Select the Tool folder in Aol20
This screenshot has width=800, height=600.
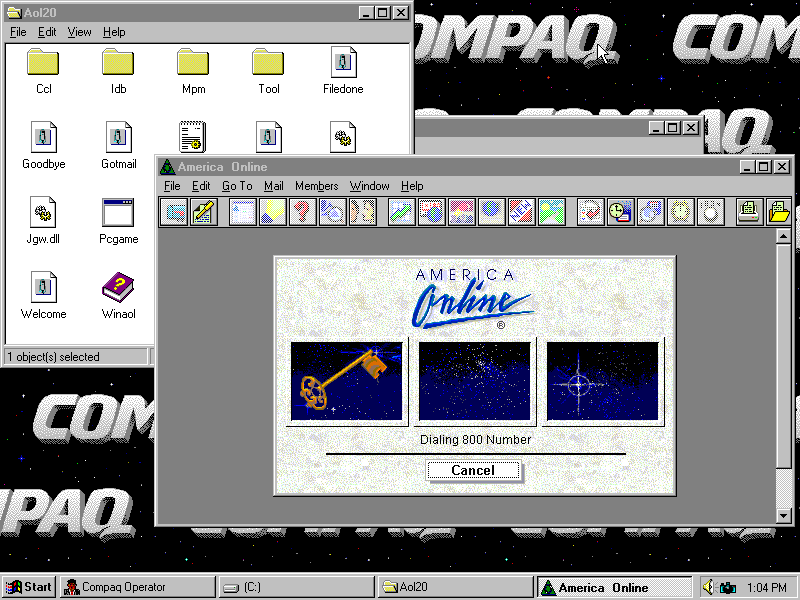tap(268, 71)
